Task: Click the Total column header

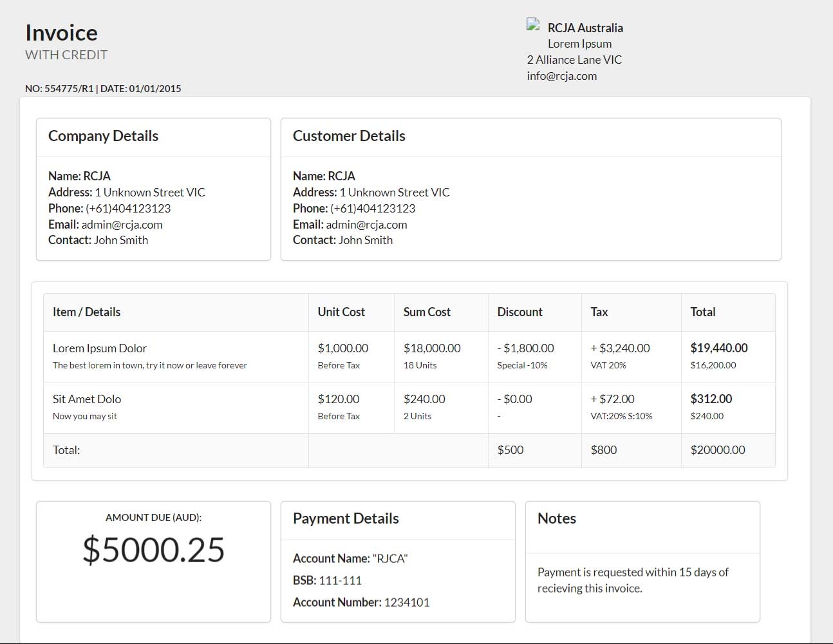Action: [702, 312]
